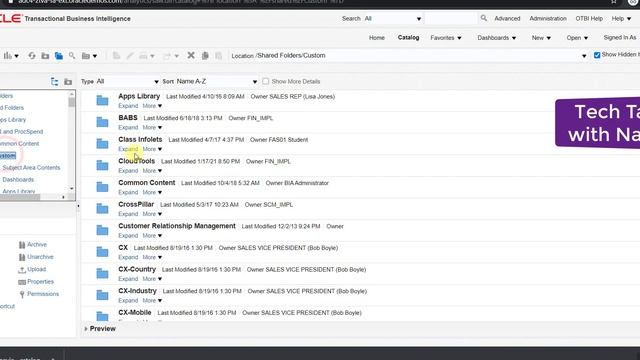
Task: Click the Delete X icon in toolbar
Action: point(191,55)
